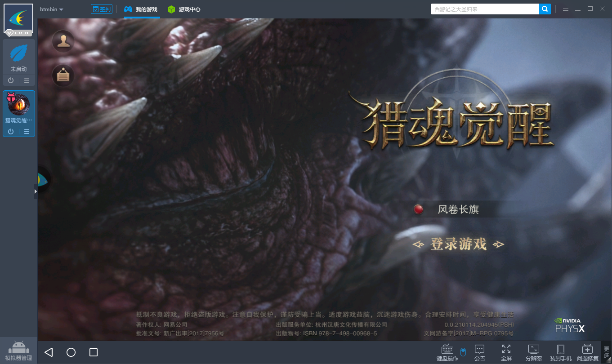Open the fish avatar profile

point(18,19)
